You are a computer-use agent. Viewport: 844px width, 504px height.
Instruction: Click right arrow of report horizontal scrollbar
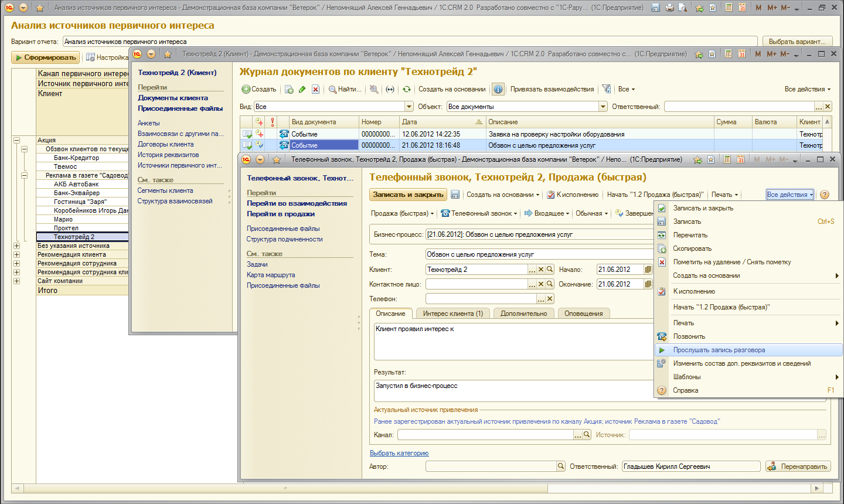point(816,488)
